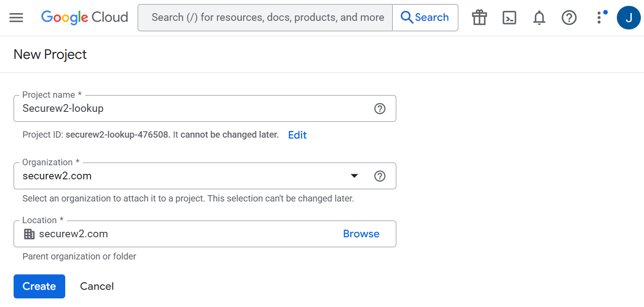Open the hamburger navigation menu
This screenshot has height=307, width=644.
click(16, 18)
